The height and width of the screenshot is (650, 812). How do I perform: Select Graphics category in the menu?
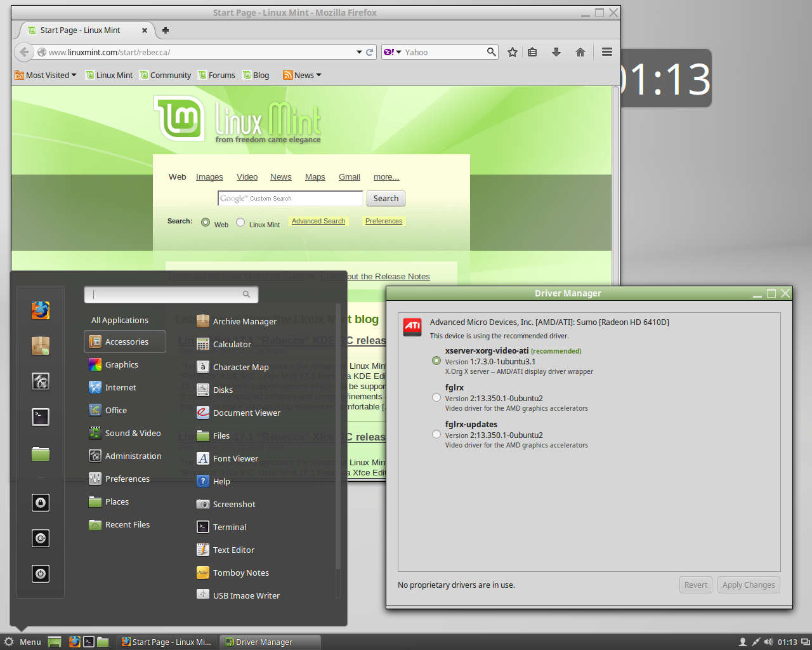click(x=125, y=364)
